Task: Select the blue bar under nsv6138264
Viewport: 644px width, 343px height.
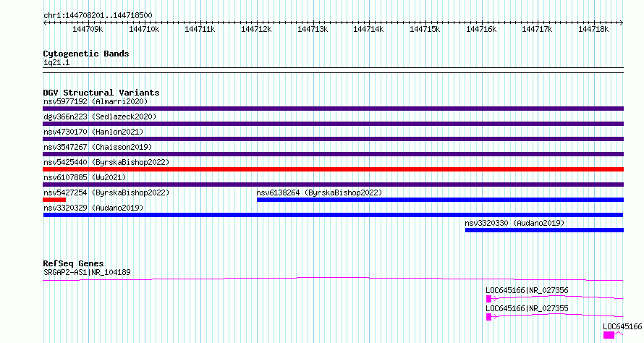Action: 440,200
